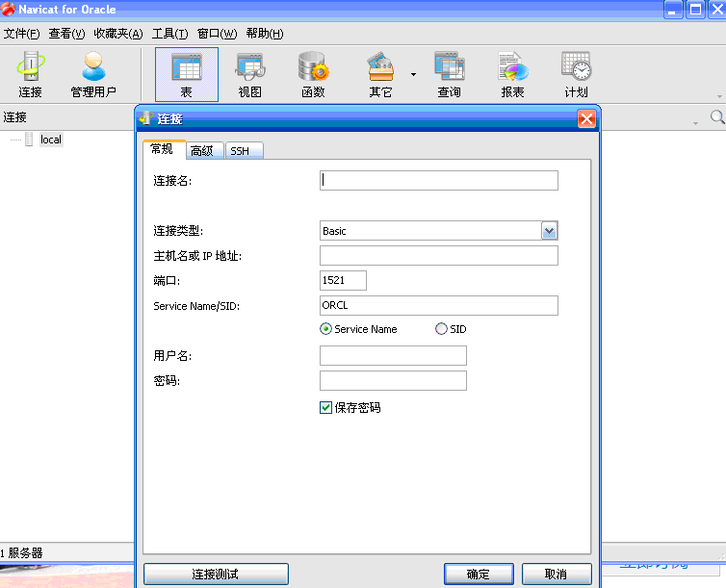Click the 其它 (Others) toolbar icon

tap(380, 75)
